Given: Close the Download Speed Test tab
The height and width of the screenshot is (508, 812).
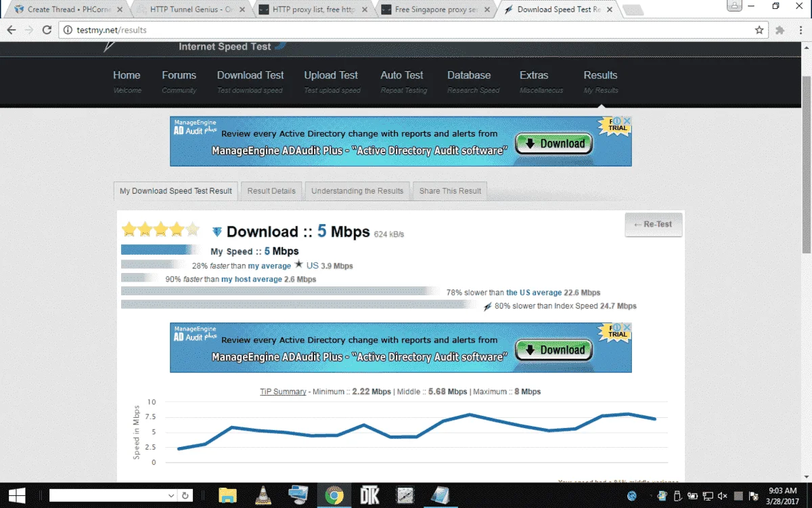Looking at the screenshot, I should (611, 9).
